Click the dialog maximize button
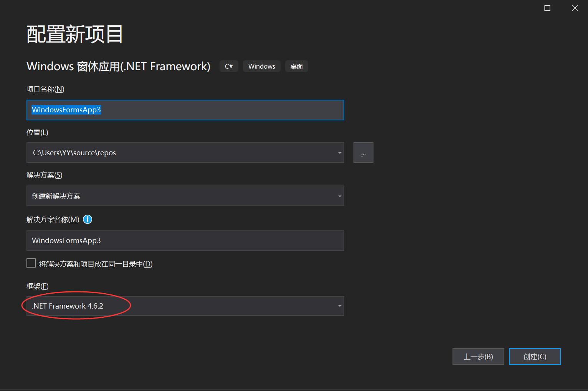This screenshot has width=588, height=391. click(x=547, y=8)
